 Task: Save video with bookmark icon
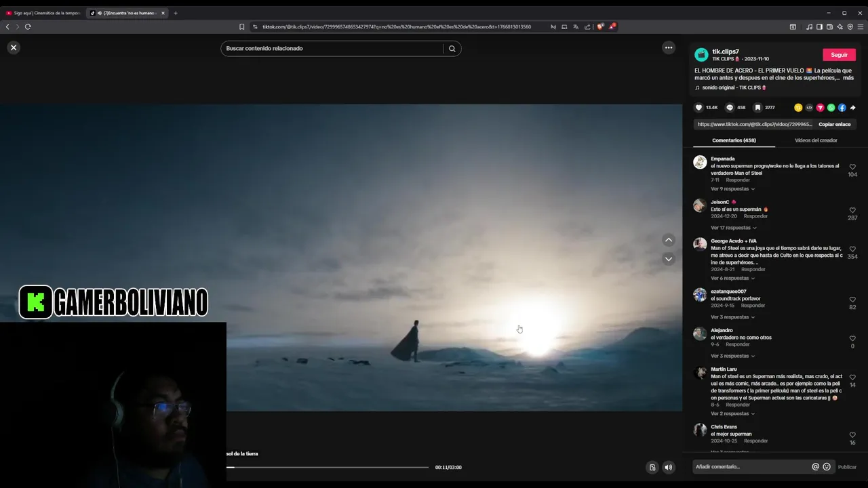758,107
